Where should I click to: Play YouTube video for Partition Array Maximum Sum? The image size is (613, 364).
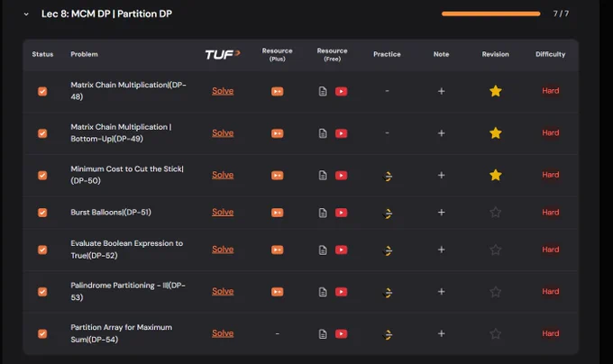tap(341, 334)
